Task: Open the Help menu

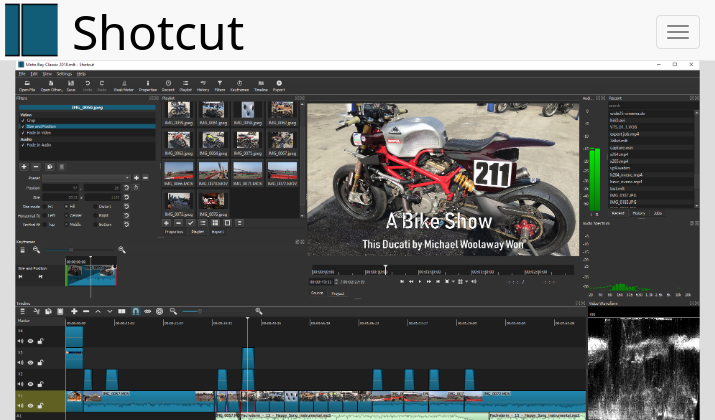Action: [81, 73]
